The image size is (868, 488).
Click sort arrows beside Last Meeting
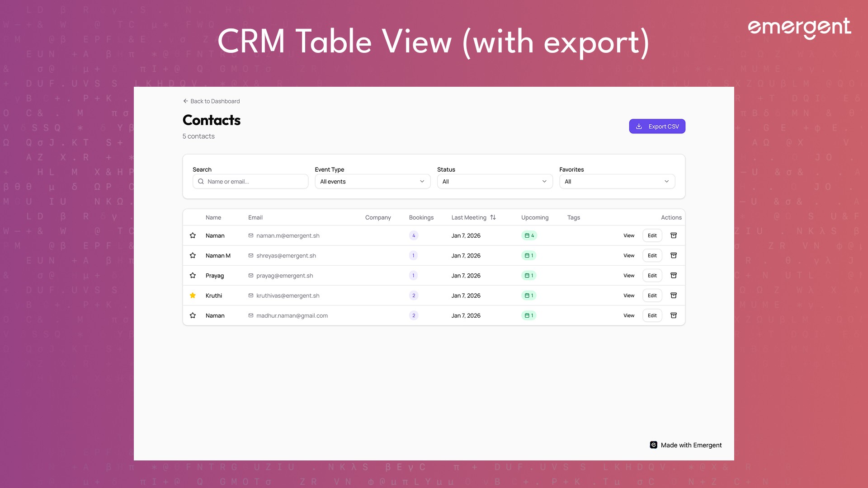coord(493,217)
